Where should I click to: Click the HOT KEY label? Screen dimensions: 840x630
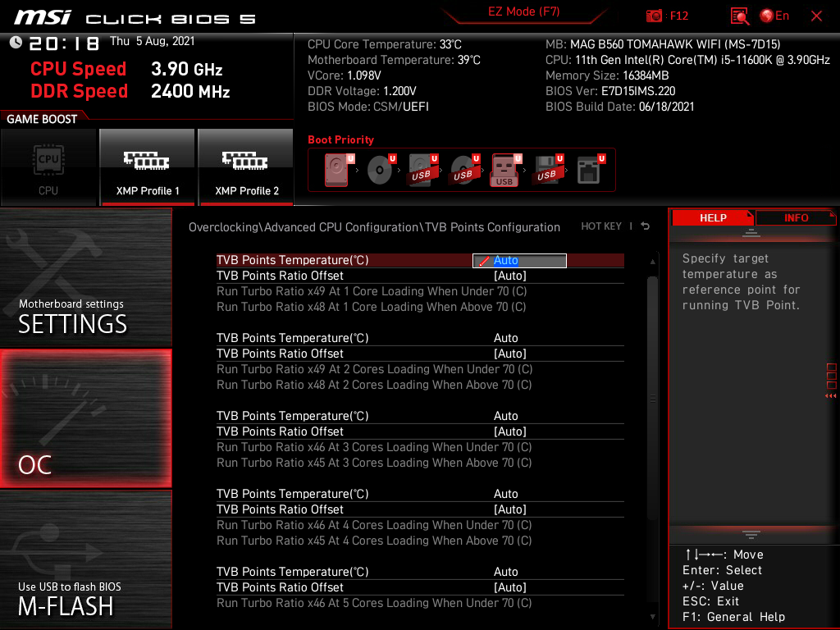601,226
